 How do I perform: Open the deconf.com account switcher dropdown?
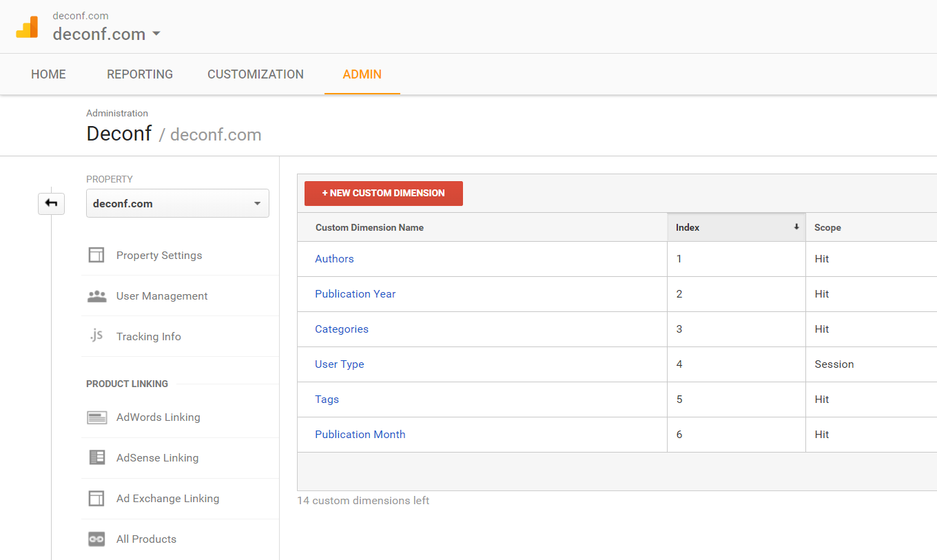[156, 32]
